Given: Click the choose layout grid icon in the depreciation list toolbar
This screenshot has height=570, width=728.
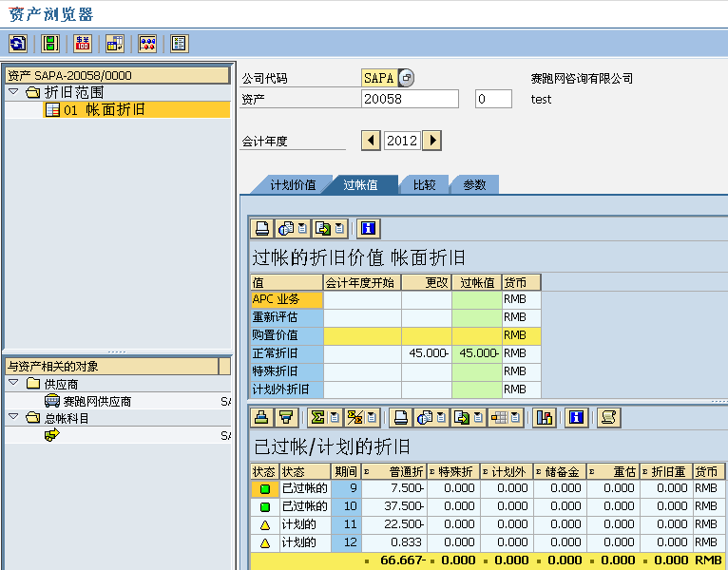Looking at the screenshot, I should 499,418.
